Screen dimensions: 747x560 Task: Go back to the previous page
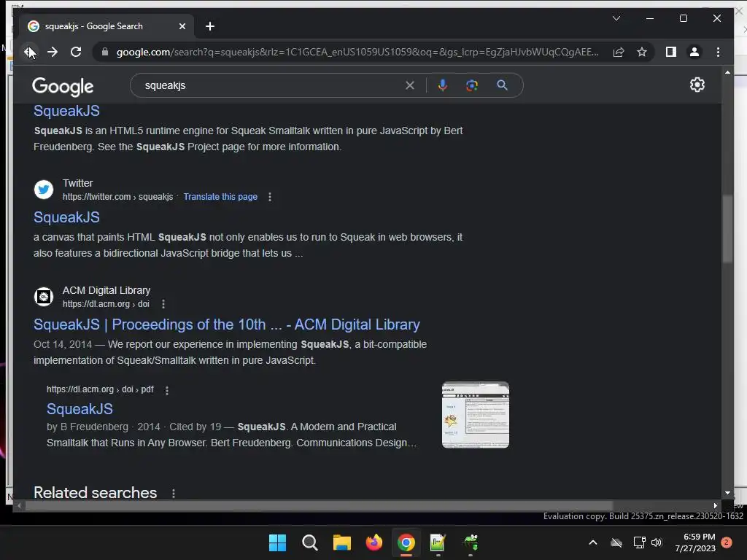[29, 52]
